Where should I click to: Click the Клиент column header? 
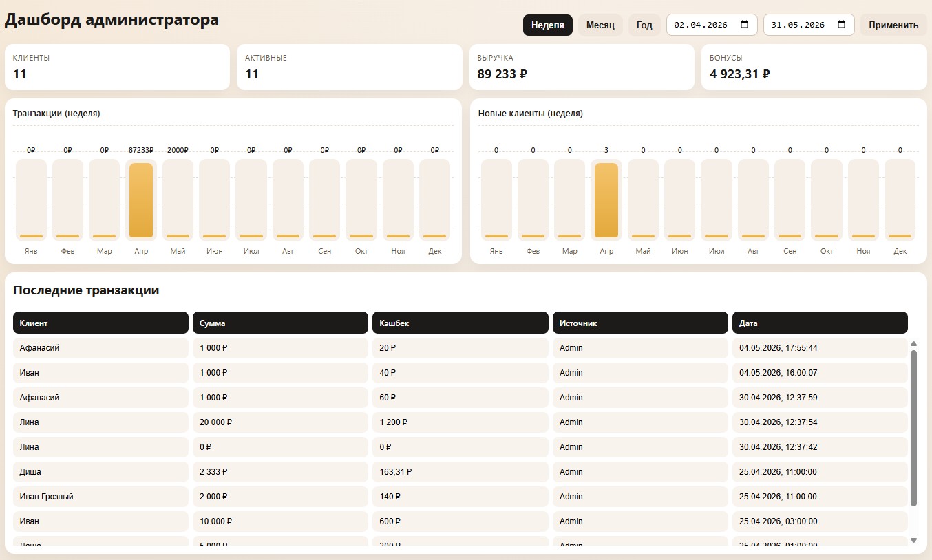tap(100, 323)
